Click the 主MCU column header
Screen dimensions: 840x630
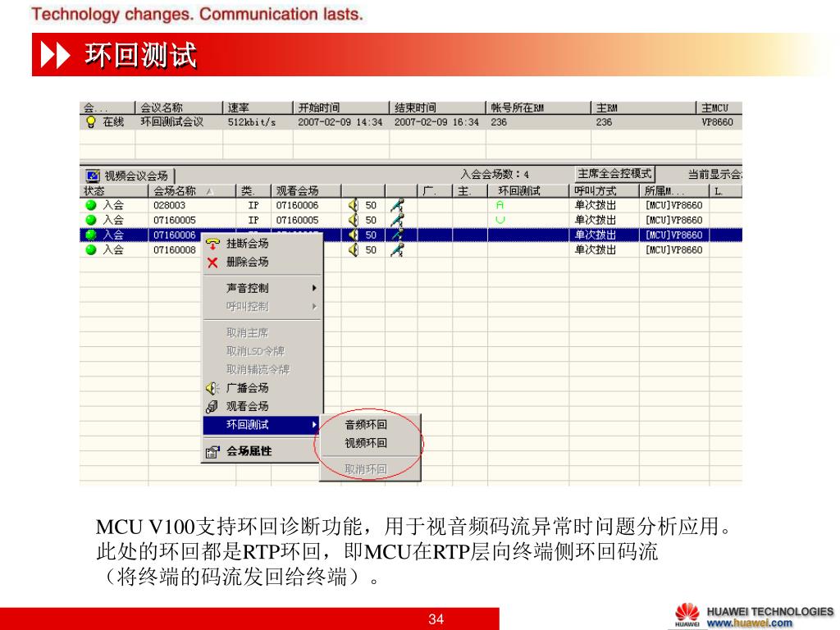click(719, 107)
